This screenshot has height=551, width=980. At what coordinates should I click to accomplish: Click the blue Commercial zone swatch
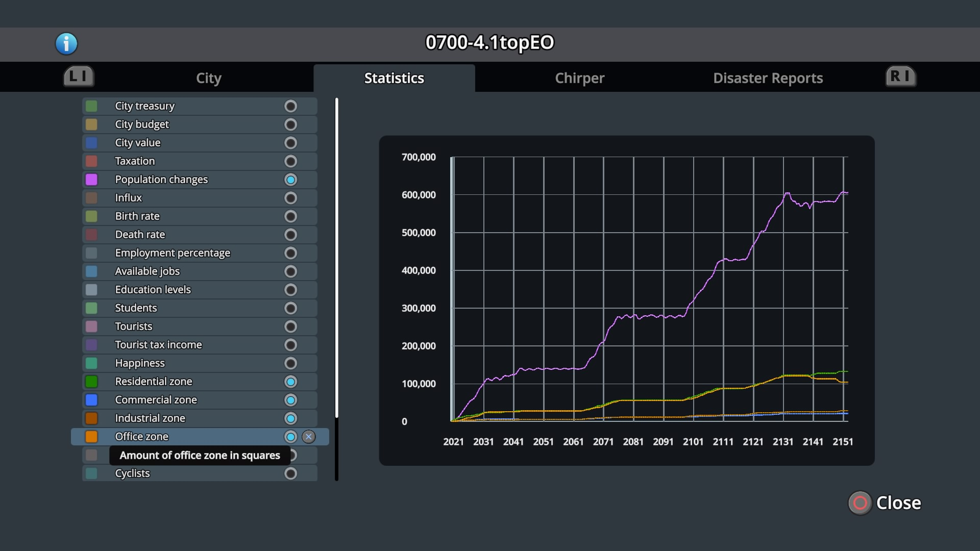click(x=91, y=400)
